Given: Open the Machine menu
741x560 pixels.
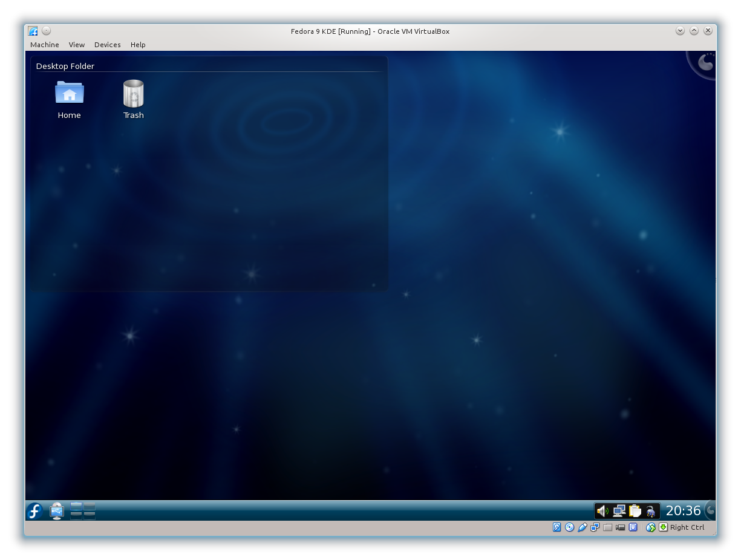Looking at the screenshot, I should (x=45, y=45).
